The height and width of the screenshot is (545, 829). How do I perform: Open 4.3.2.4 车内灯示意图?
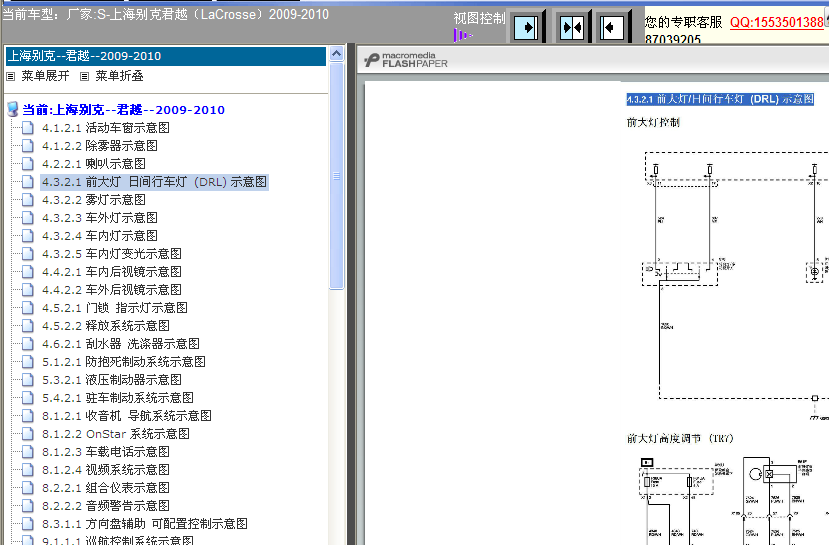[x=100, y=235]
